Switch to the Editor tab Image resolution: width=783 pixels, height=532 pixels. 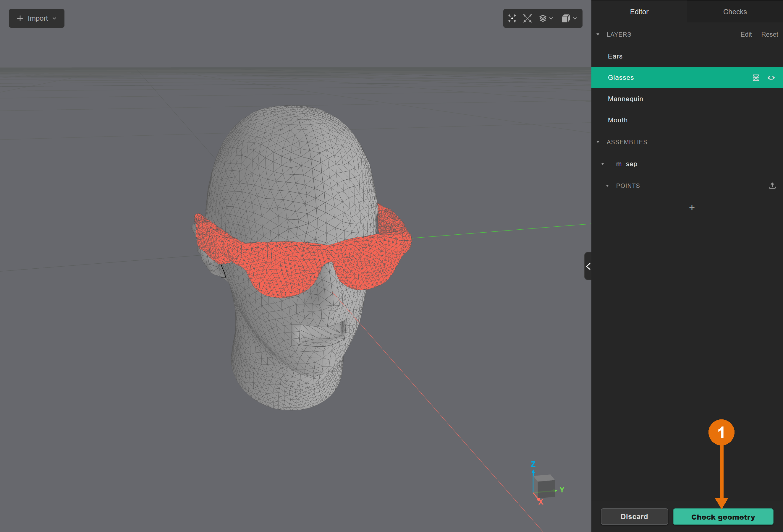(639, 12)
